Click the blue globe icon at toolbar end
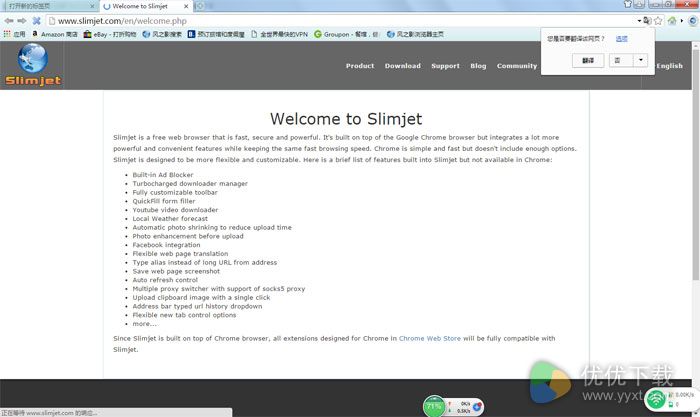The width and height of the screenshot is (700, 417). coord(693,21)
